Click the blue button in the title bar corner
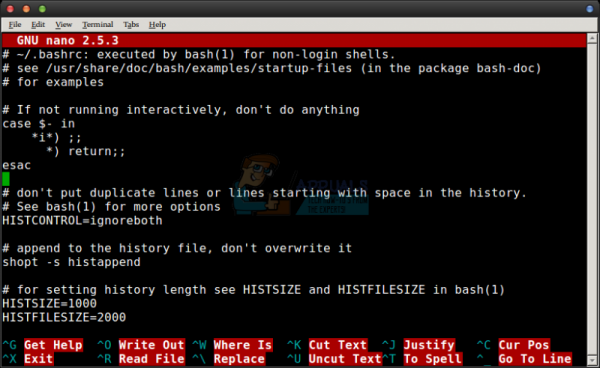The image size is (600, 368). [590, 9]
